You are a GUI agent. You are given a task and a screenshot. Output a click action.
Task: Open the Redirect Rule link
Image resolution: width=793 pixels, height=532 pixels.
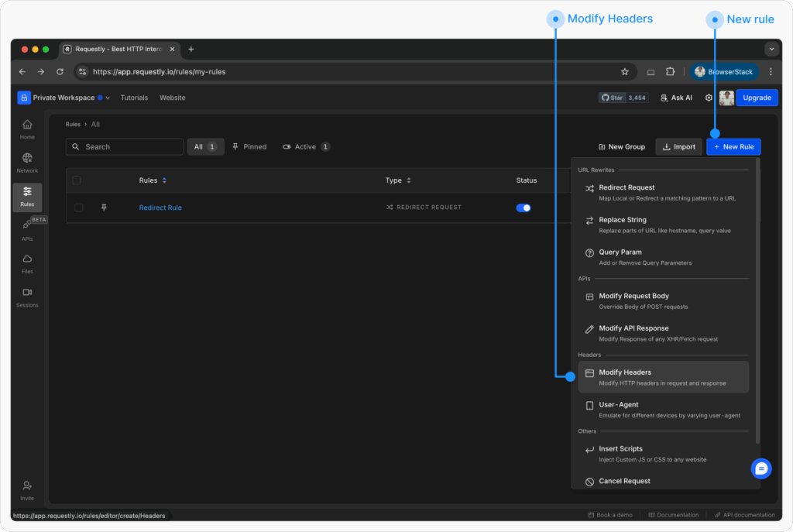(x=160, y=208)
